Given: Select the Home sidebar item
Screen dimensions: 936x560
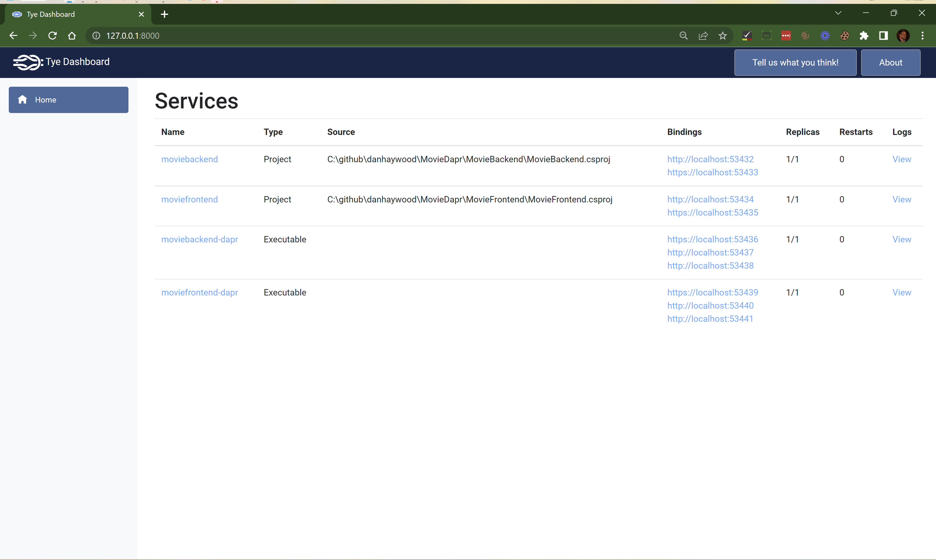Looking at the screenshot, I should click(68, 100).
